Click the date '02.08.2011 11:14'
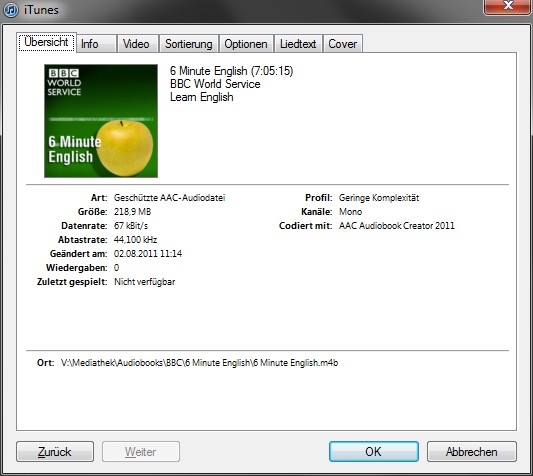Screen dimensions: 533x476 point(148,253)
